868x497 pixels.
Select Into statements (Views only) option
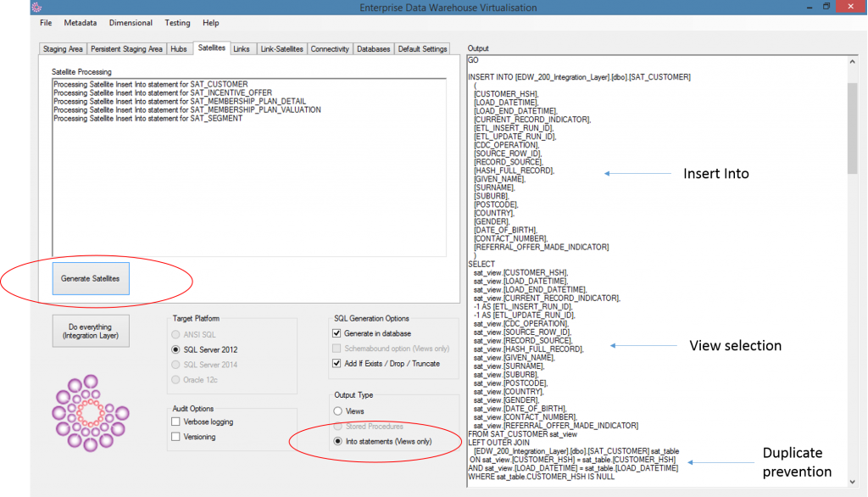339,442
